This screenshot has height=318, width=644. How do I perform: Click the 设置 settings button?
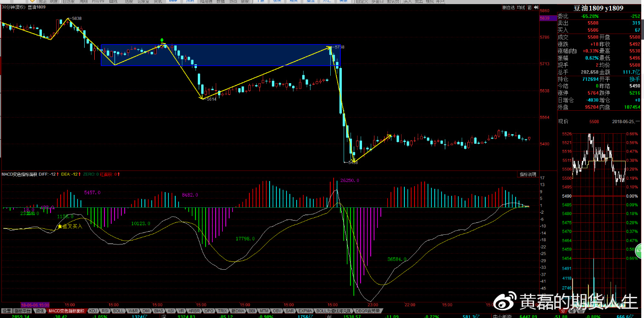6,311
